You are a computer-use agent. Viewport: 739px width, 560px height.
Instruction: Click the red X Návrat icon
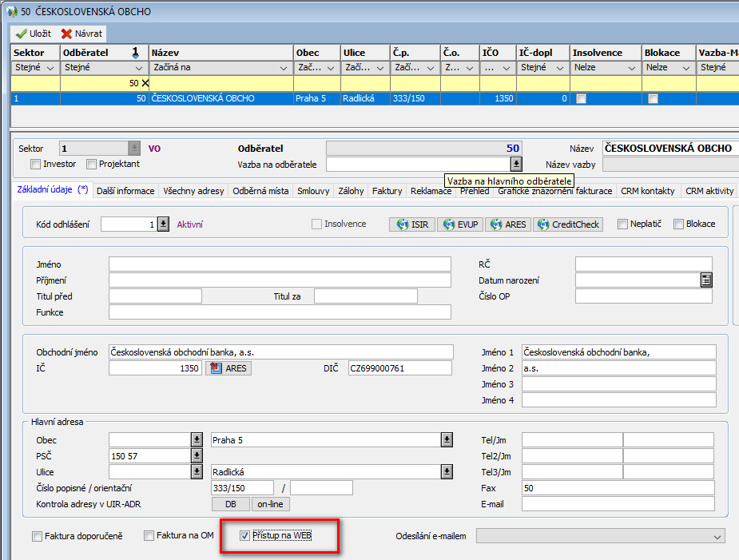click(x=67, y=34)
